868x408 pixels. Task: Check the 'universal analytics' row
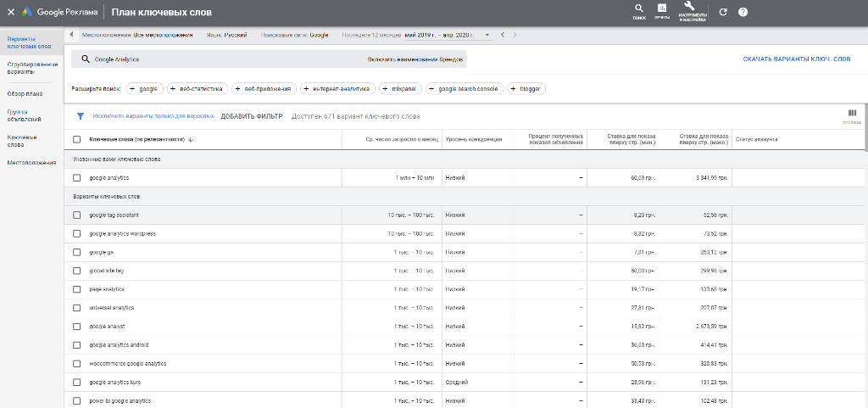click(77, 308)
